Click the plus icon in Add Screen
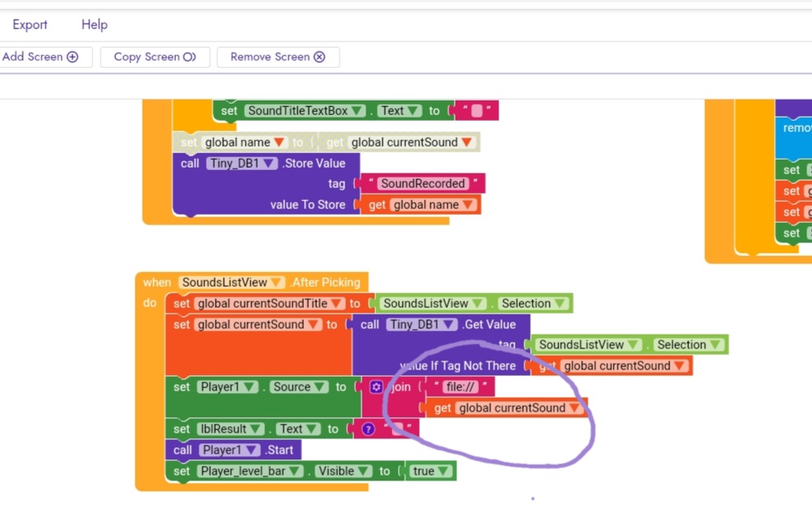The width and height of the screenshot is (812, 521). coord(73,57)
